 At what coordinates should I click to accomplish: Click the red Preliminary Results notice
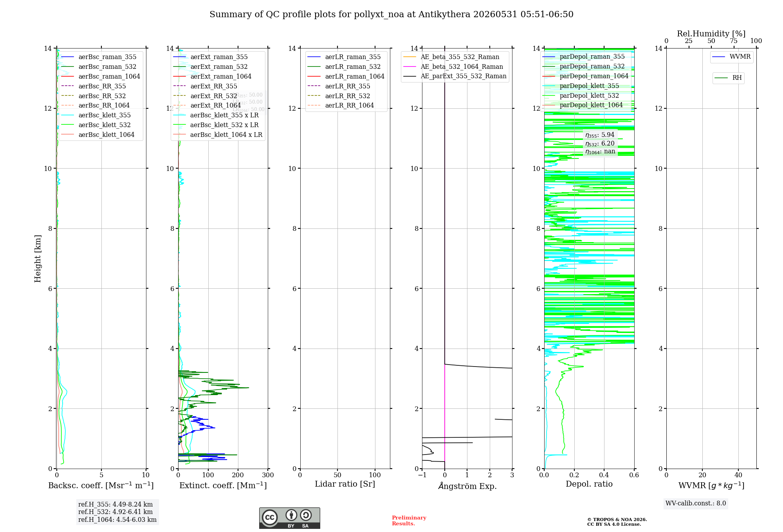point(409,521)
